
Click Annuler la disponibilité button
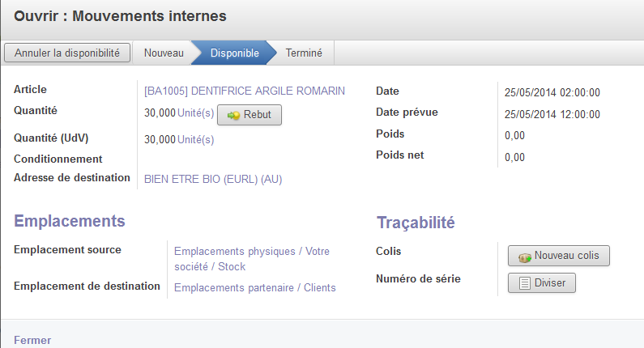tap(67, 53)
